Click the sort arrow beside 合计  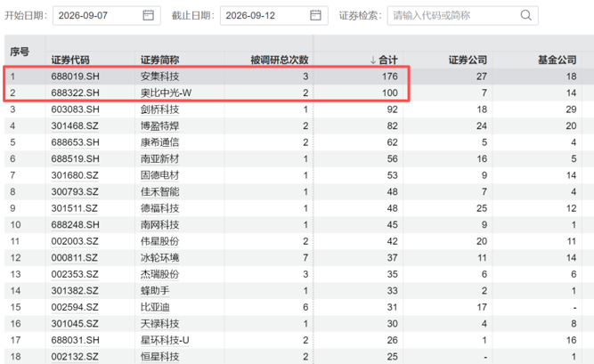(373, 60)
